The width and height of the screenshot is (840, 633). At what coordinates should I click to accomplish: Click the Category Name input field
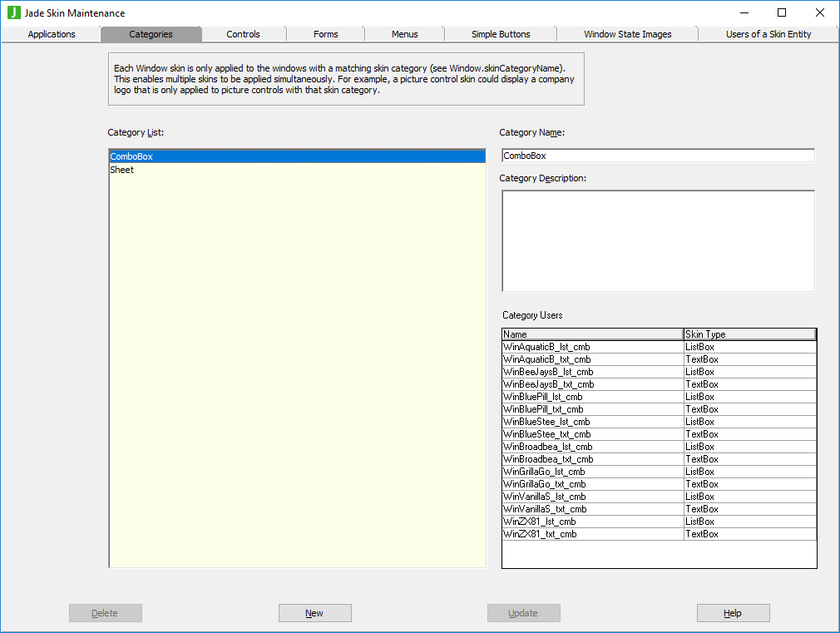[657, 156]
